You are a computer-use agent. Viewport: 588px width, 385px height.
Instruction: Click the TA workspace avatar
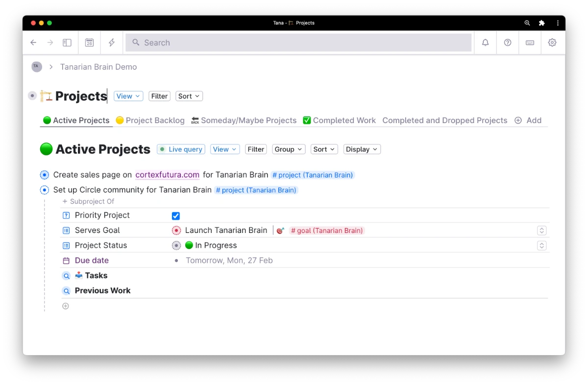click(36, 67)
